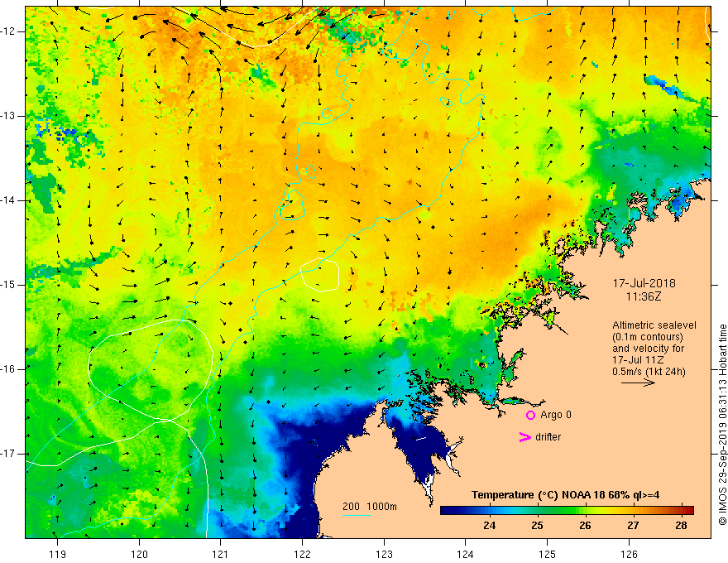Click the 0.5m/s velocity scale arrow
728x563 pixels.
638,383
